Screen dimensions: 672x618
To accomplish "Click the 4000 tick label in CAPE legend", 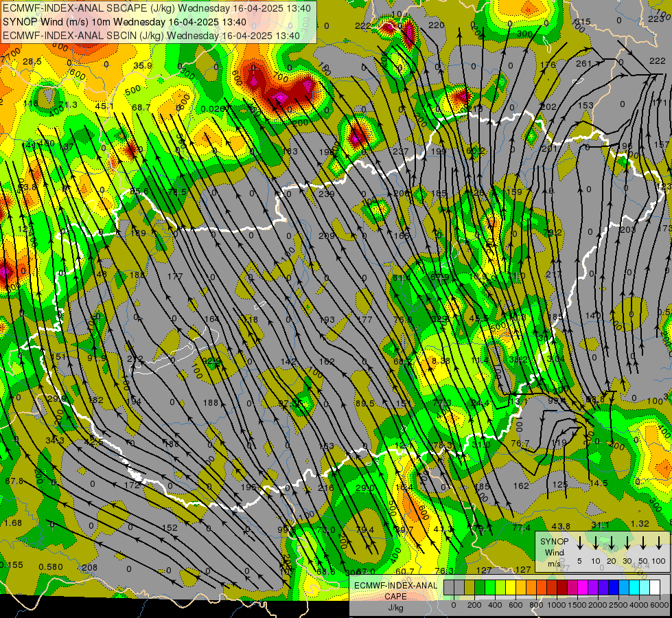I will point(639,605).
